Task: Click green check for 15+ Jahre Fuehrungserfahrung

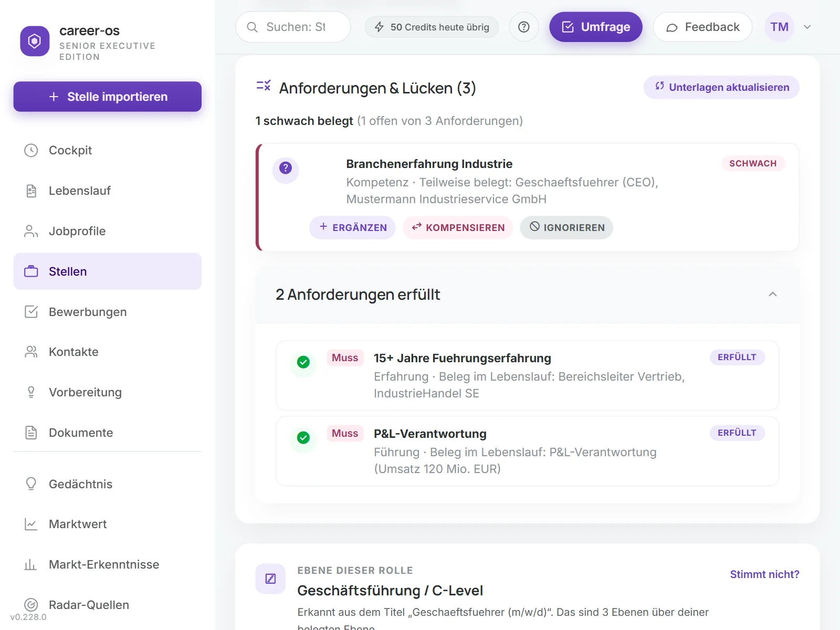Action: click(303, 362)
